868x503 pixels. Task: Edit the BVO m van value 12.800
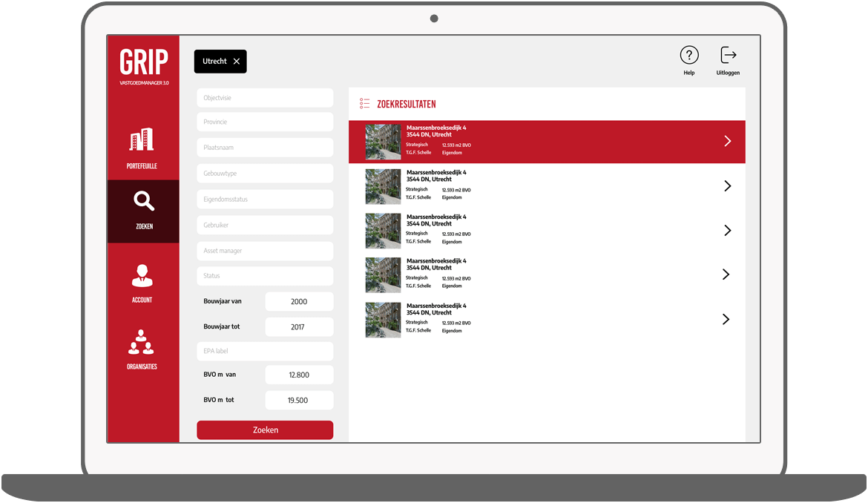point(299,375)
